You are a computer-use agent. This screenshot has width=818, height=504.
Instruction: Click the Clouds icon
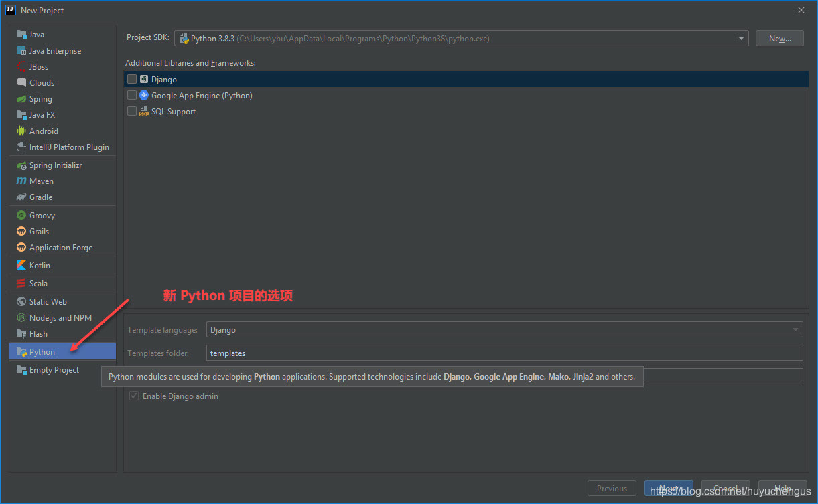pyautogui.click(x=21, y=83)
